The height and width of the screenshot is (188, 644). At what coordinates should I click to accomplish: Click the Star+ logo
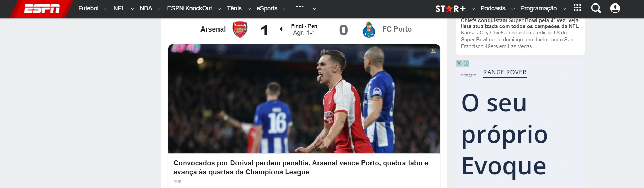tap(450, 9)
